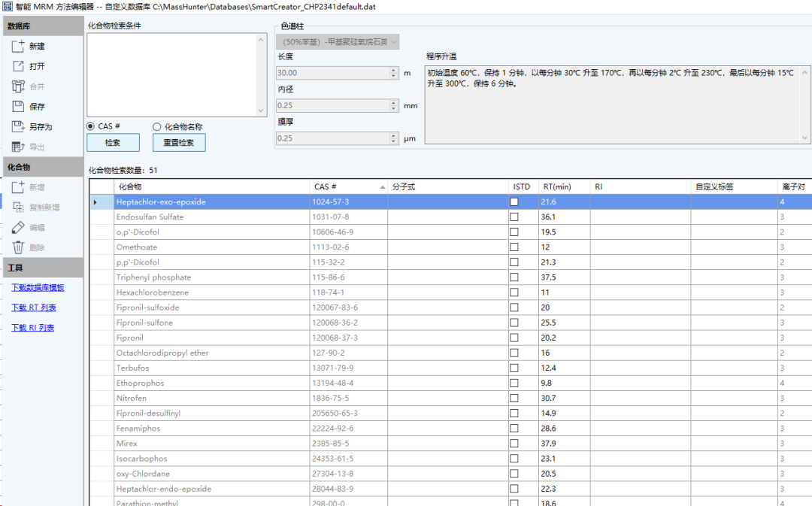The width and height of the screenshot is (812, 506).
Task: Toggle ISTD for Terbufos
Action: (514, 368)
